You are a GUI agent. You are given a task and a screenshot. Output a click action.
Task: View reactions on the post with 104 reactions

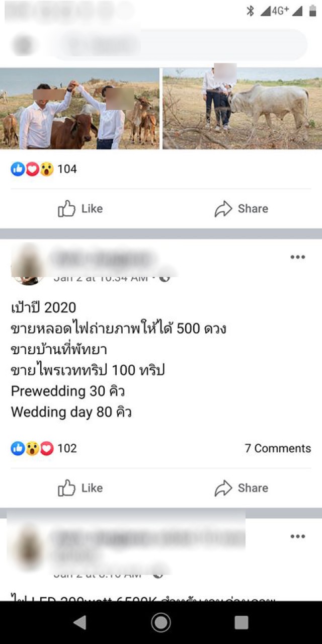44,169
